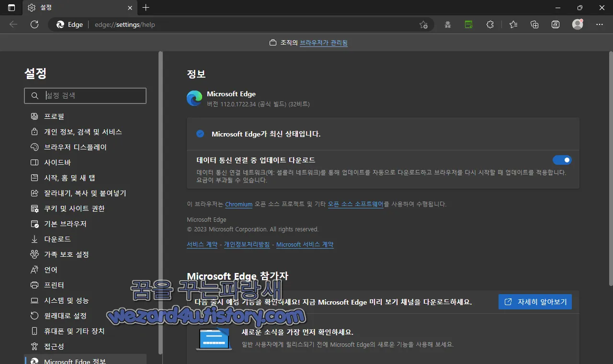This screenshot has height=364, width=613.
Task: Click the 새로운 소식을 가장 먼저 확인하세요 heading
Action: click(x=297, y=332)
